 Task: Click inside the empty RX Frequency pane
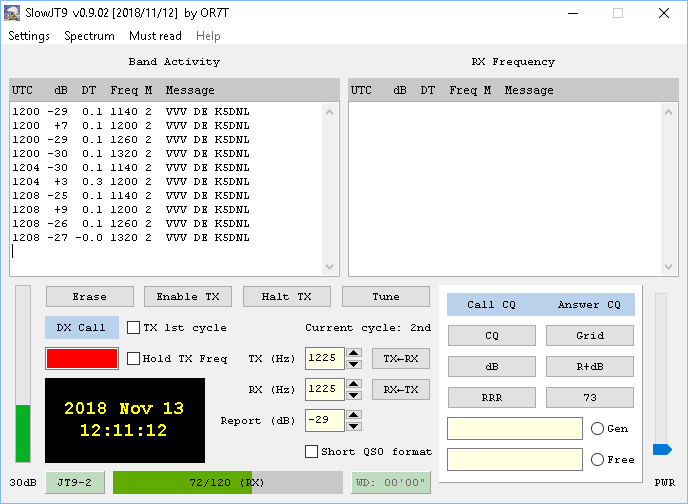pos(505,189)
